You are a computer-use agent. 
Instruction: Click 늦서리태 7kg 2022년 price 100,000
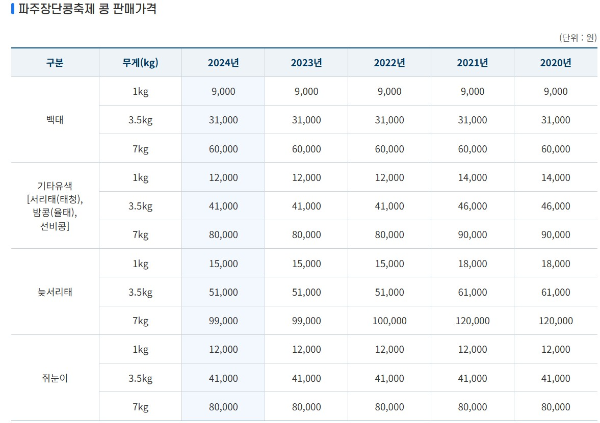point(389,320)
